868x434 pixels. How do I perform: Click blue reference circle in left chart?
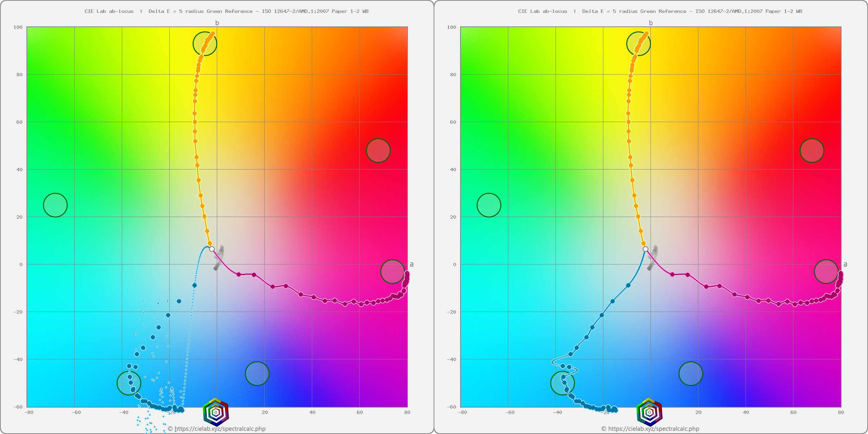257,374
